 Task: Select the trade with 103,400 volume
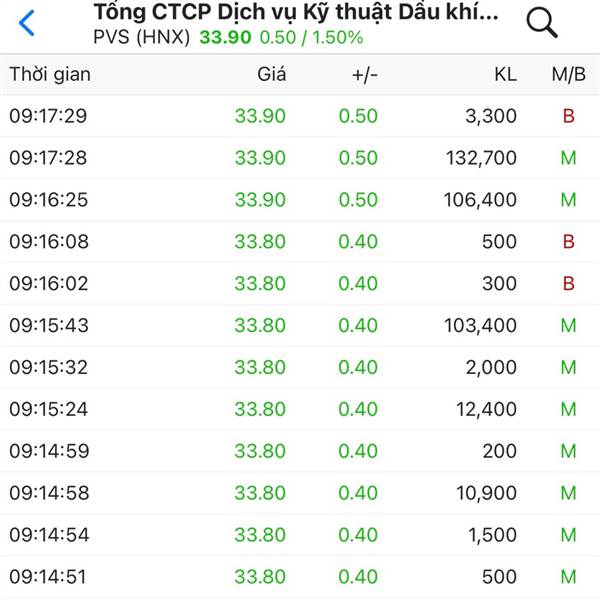coord(300,325)
